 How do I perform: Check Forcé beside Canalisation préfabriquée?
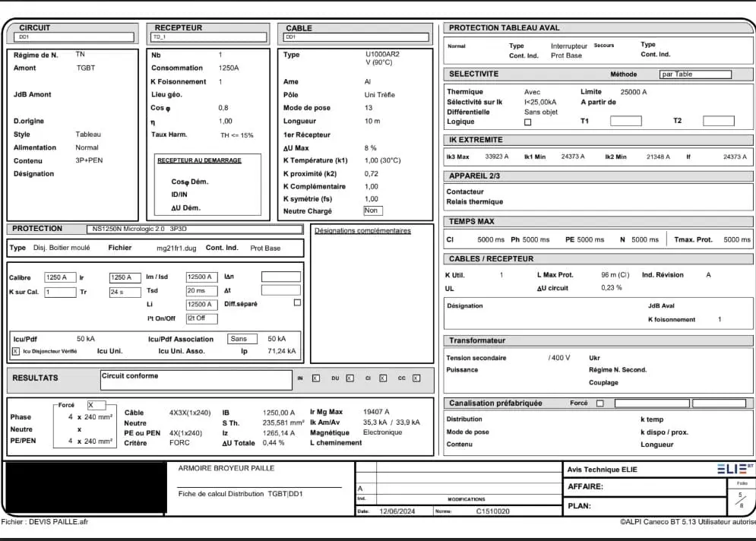click(600, 403)
